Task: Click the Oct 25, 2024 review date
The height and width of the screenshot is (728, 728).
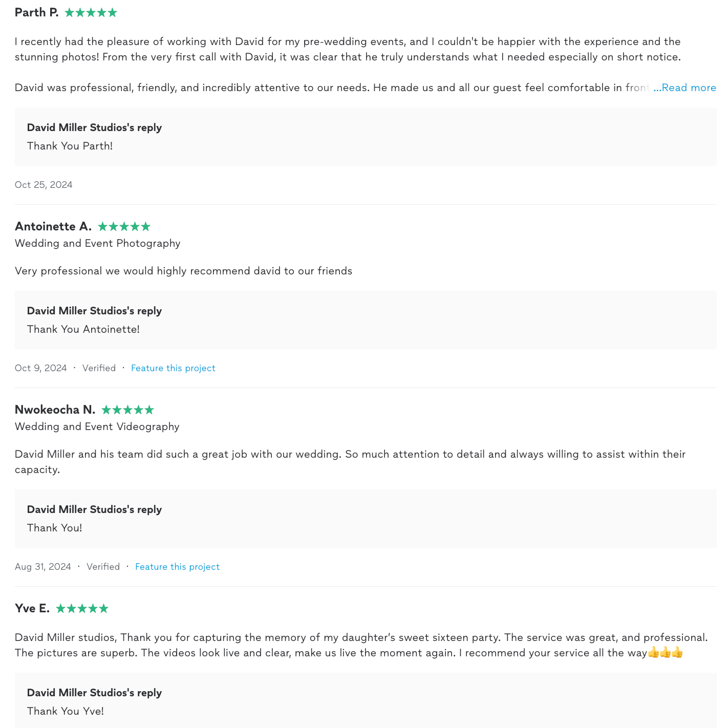Action: click(44, 185)
